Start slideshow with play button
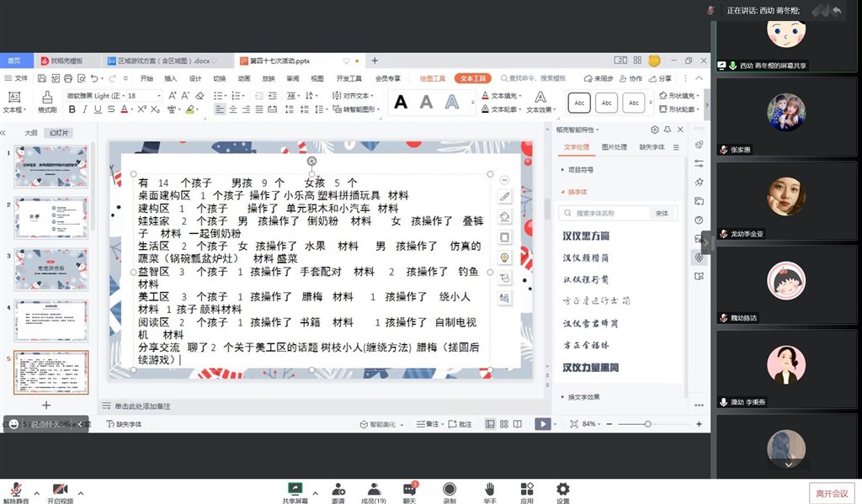Image resolution: width=862 pixels, height=504 pixels. [x=542, y=424]
